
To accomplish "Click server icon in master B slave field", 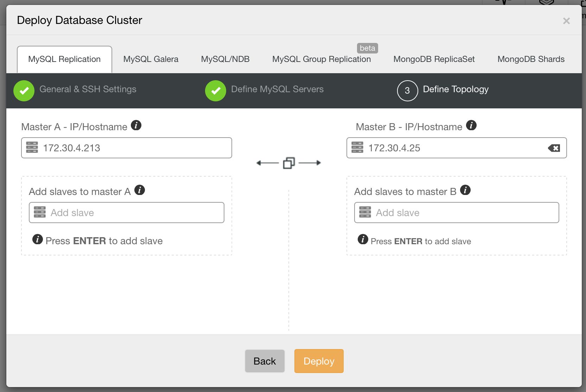I will pos(365,212).
